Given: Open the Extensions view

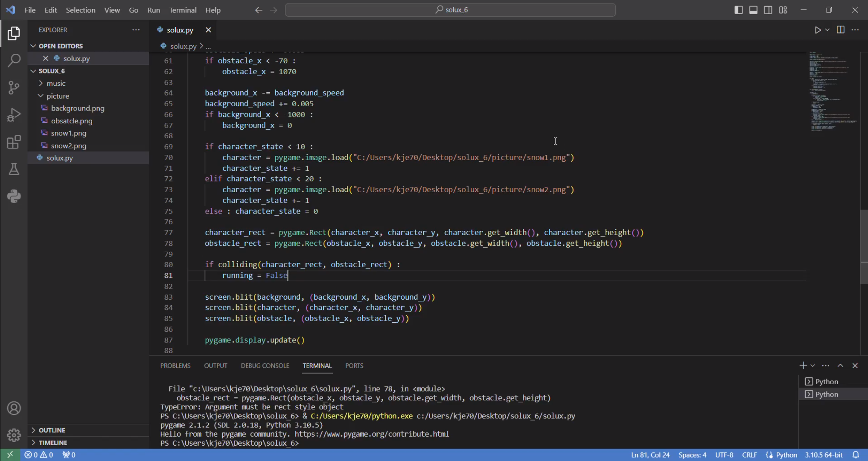Looking at the screenshot, I should 14,142.
